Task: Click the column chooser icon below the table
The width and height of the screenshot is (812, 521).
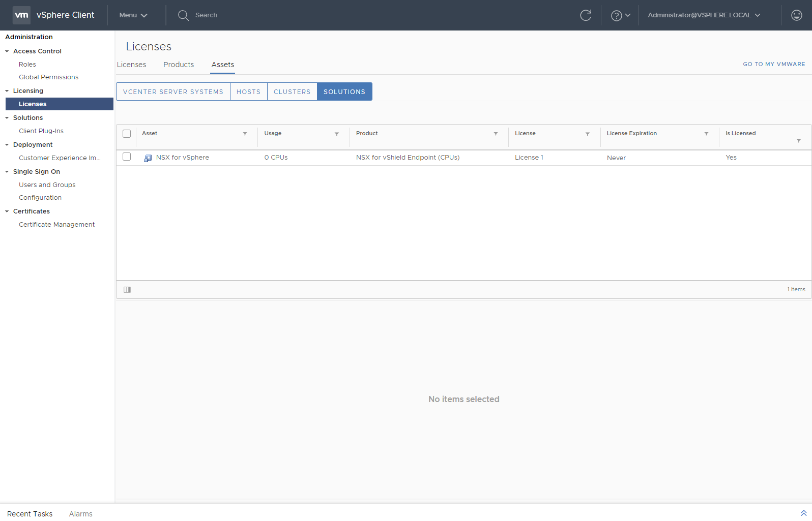Action: (x=127, y=290)
